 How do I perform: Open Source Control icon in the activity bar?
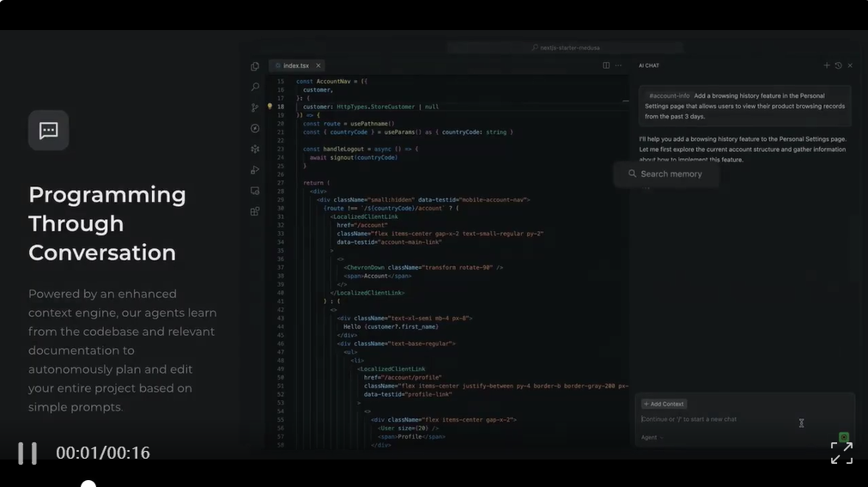(x=255, y=107)
